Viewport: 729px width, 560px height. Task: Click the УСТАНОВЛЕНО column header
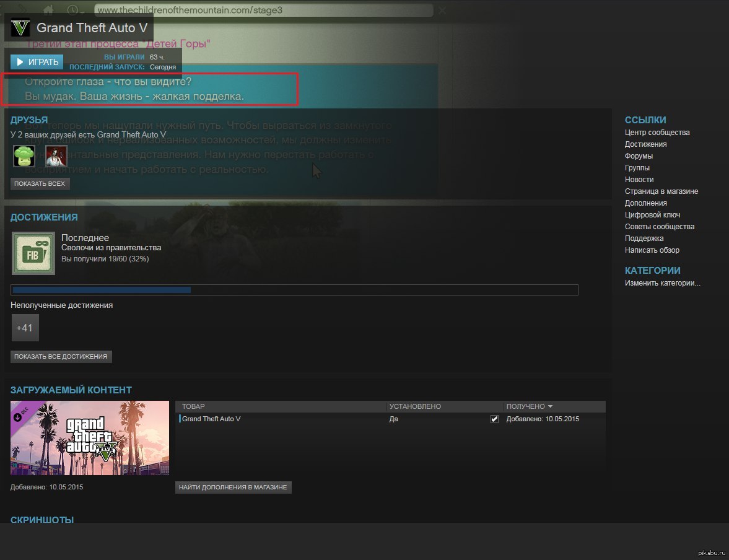[415, 407]
